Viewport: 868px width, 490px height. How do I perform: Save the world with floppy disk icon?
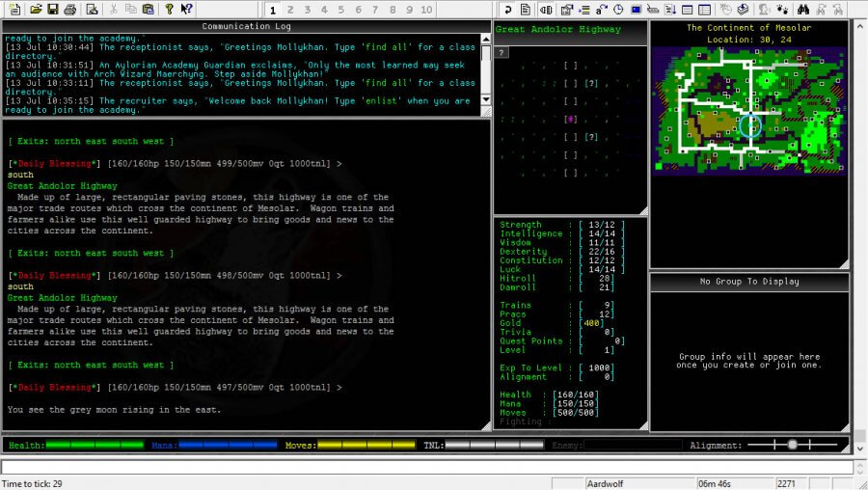coord(52,9)
